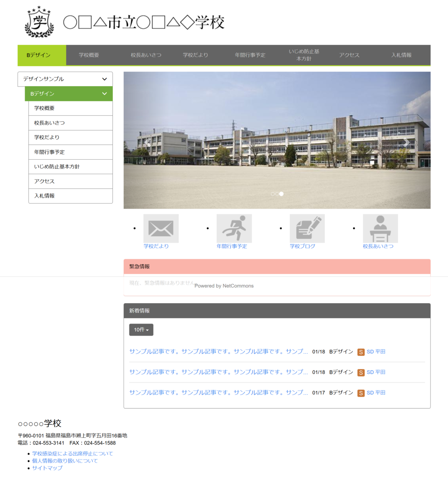Click the school crest logo in header

(x=40, y=22)
